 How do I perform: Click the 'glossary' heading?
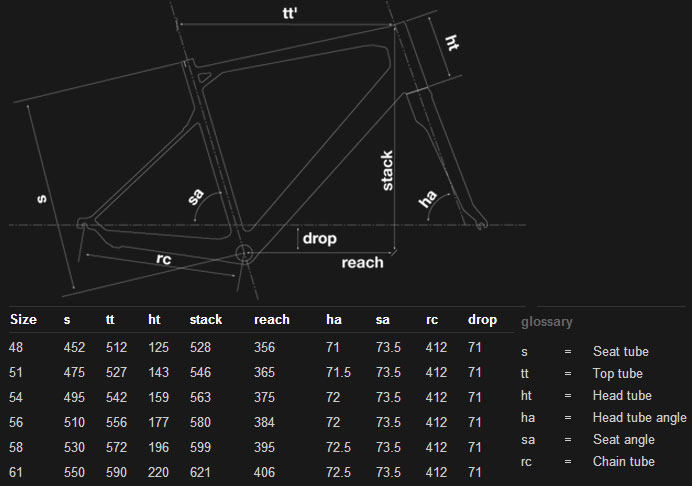tap(547, 322)
